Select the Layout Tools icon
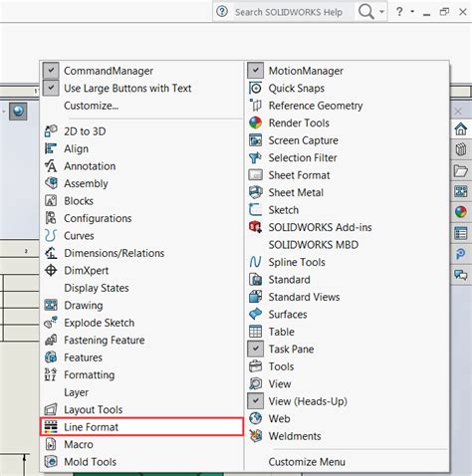Image resolution: width=472 pixels, height=476 pixels. (x=51, y=409)
